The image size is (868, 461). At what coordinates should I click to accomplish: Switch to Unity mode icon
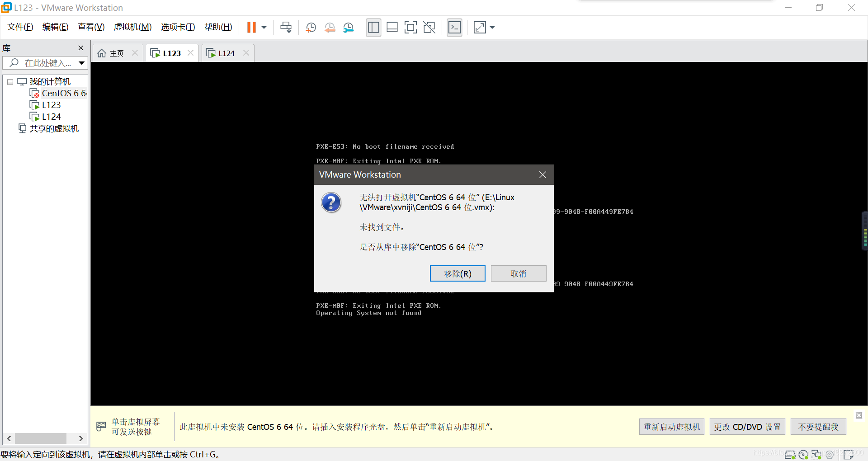coord(429,28)
